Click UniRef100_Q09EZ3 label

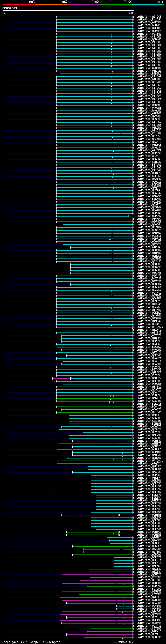point(149,389)
